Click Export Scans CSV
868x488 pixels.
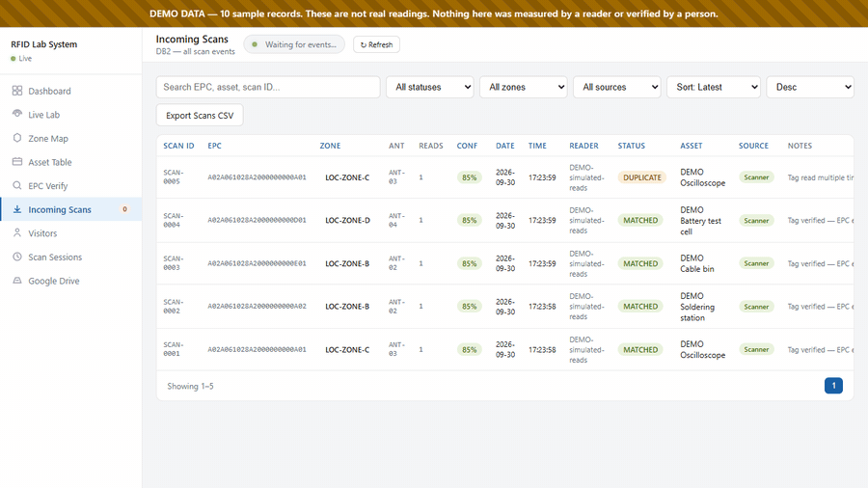pos(200,115)
